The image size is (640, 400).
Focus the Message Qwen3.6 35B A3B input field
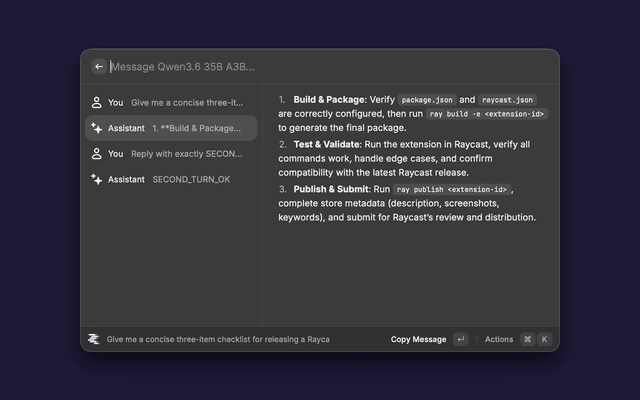point(331,67)
